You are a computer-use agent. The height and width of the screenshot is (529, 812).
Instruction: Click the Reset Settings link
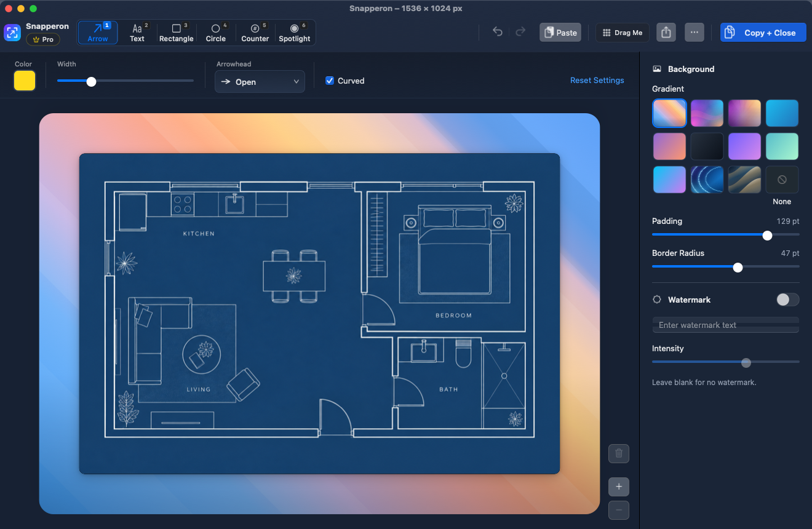[x=597, y=81]
